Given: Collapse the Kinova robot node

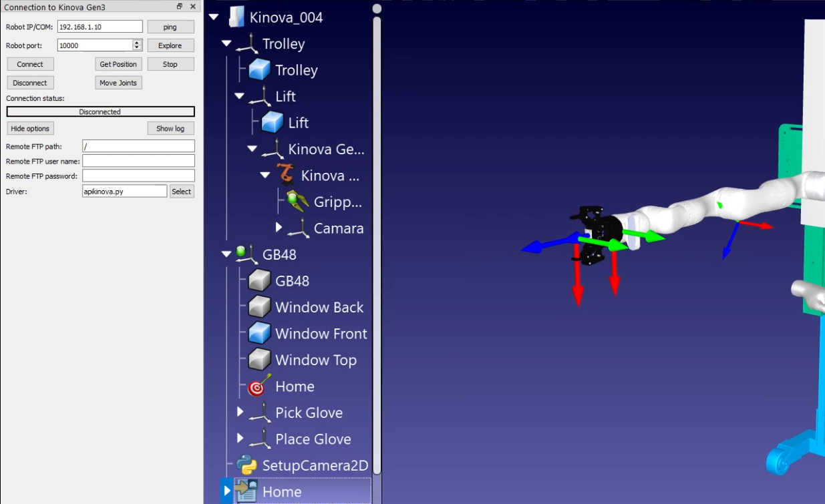Looking at the screenshot, I should point(265,176).
